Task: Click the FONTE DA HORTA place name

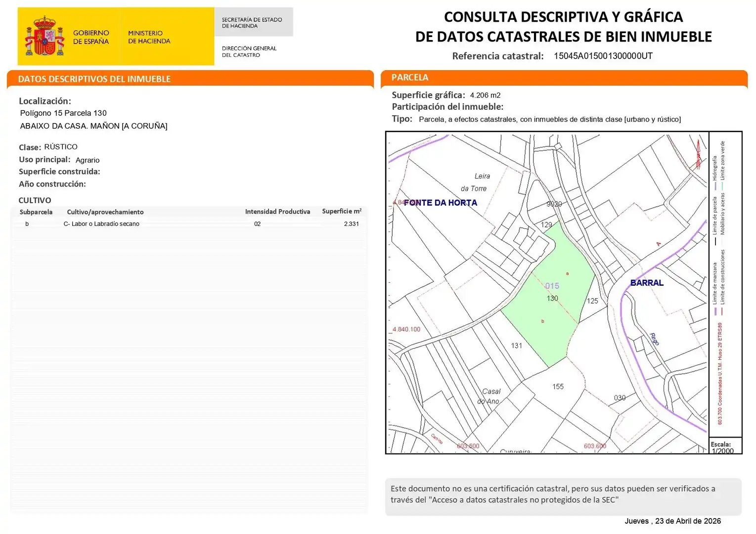Action: [x=441, y=203]
